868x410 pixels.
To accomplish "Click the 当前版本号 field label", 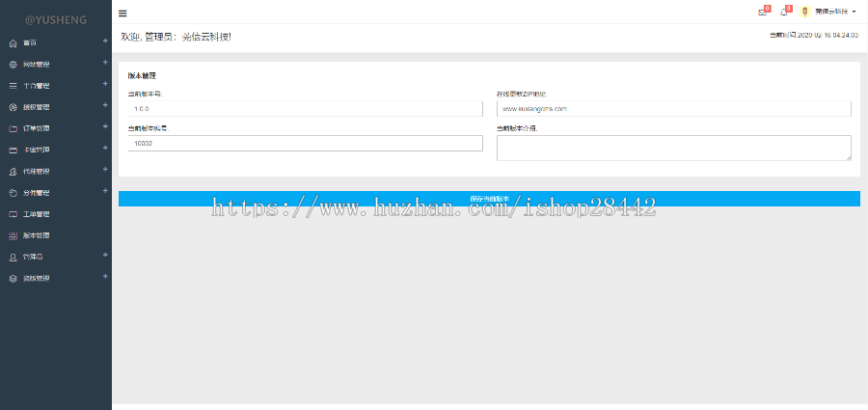I will click(145, 95).
